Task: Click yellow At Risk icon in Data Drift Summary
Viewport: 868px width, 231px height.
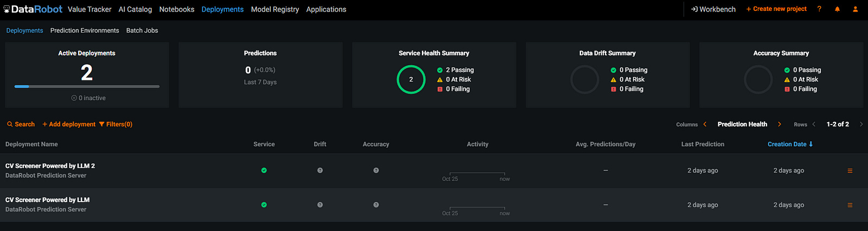Action: click(x=614, y=80)
